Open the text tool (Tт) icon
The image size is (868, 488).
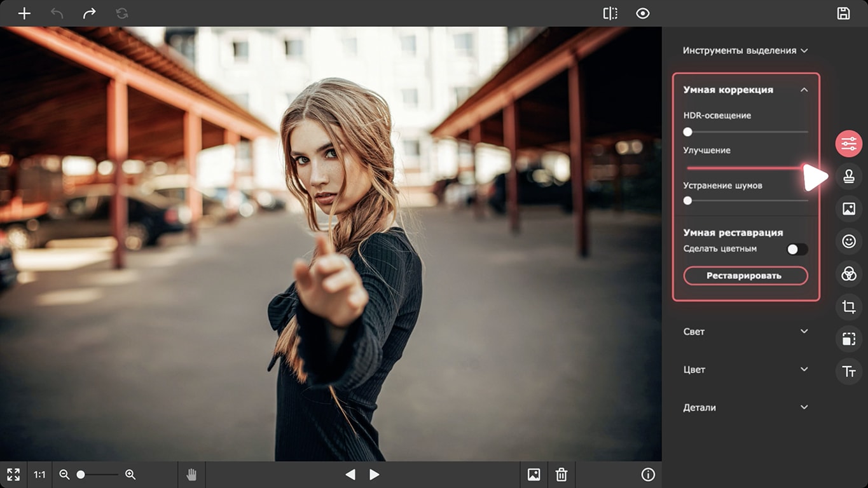(849, 372)
